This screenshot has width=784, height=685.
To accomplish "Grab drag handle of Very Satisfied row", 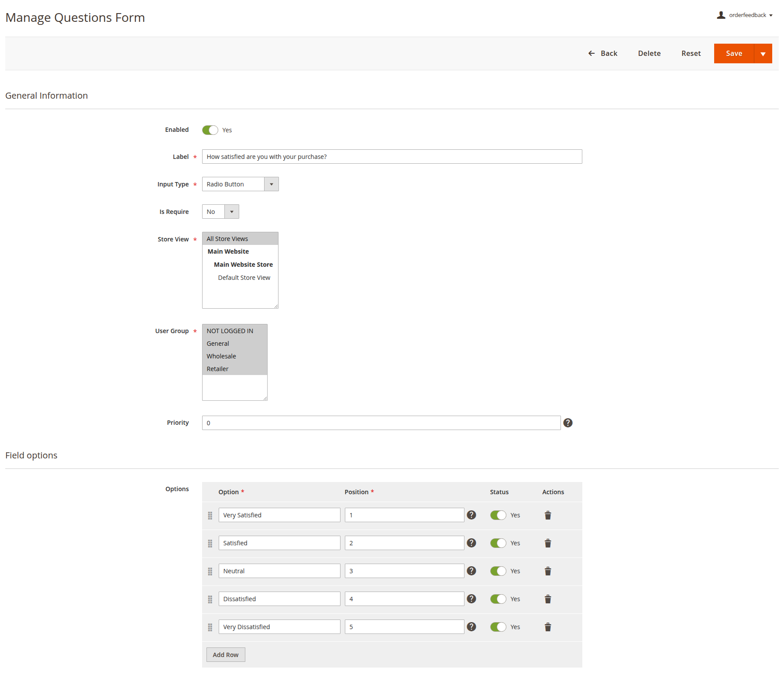I will point(210,516).
